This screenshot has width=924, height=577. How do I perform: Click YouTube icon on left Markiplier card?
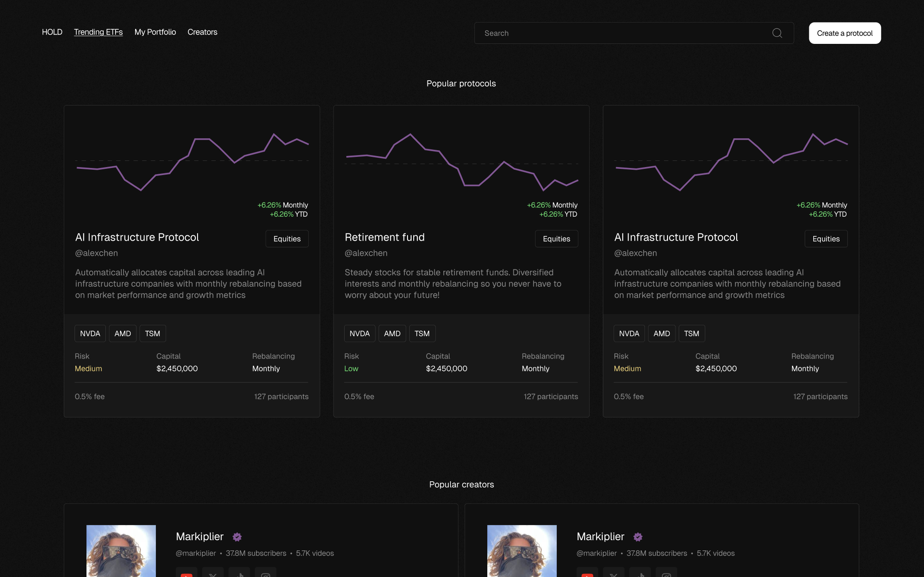[186, 573]
